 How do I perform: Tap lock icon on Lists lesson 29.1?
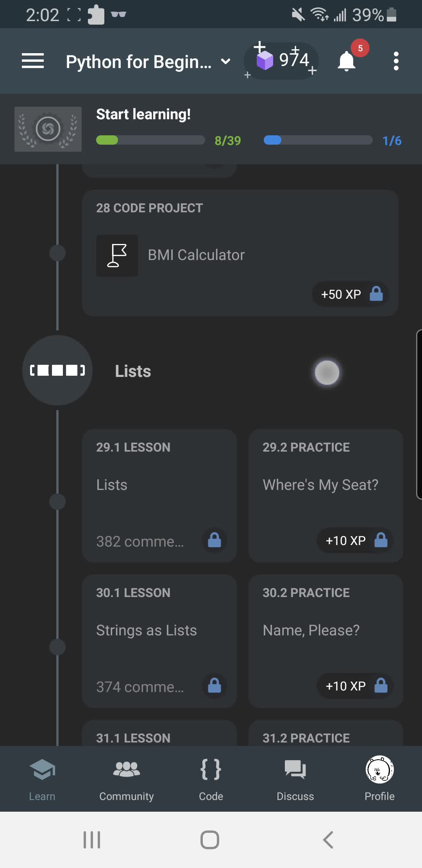point(214,540)
